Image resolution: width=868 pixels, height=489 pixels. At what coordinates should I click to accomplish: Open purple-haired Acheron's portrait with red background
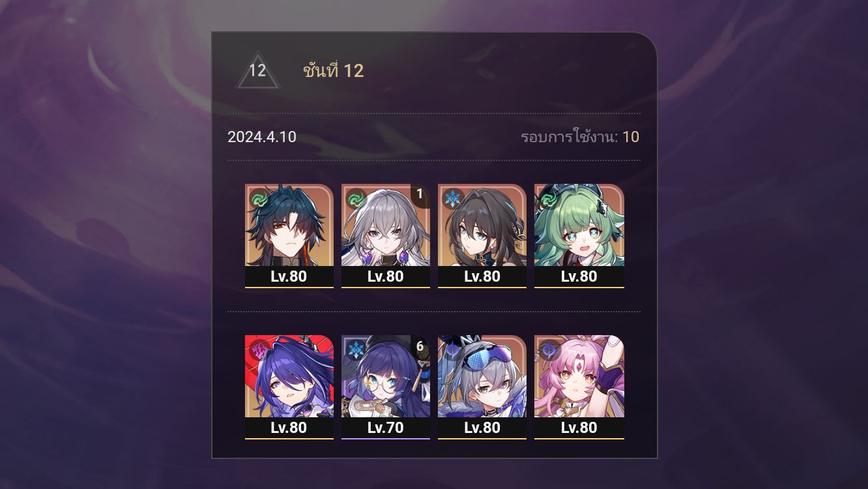pos(289,387)
